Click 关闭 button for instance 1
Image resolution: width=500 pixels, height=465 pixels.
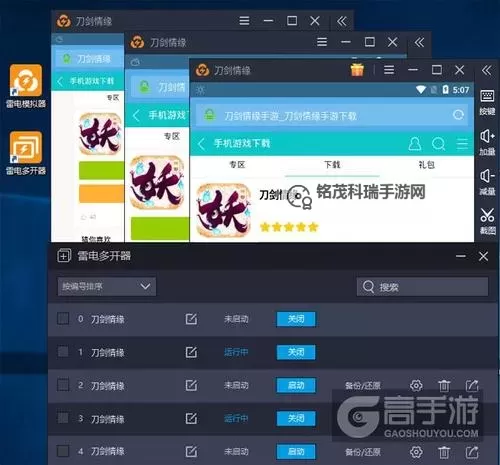[296, 352]
